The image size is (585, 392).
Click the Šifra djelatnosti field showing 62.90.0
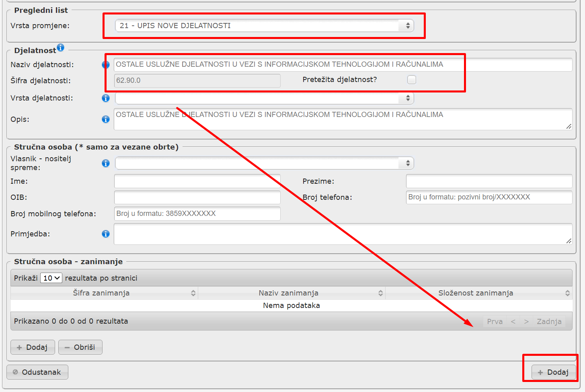pos(197,80)
